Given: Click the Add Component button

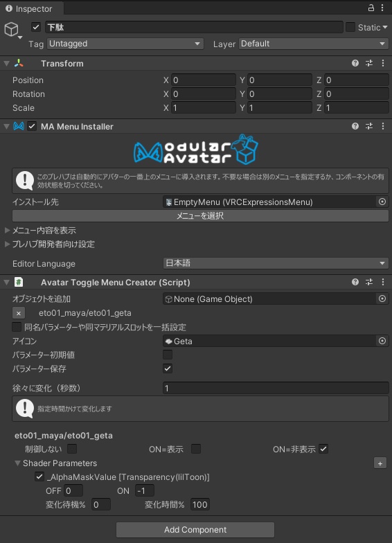Looking at the screenshot, I should pos(195,529).
